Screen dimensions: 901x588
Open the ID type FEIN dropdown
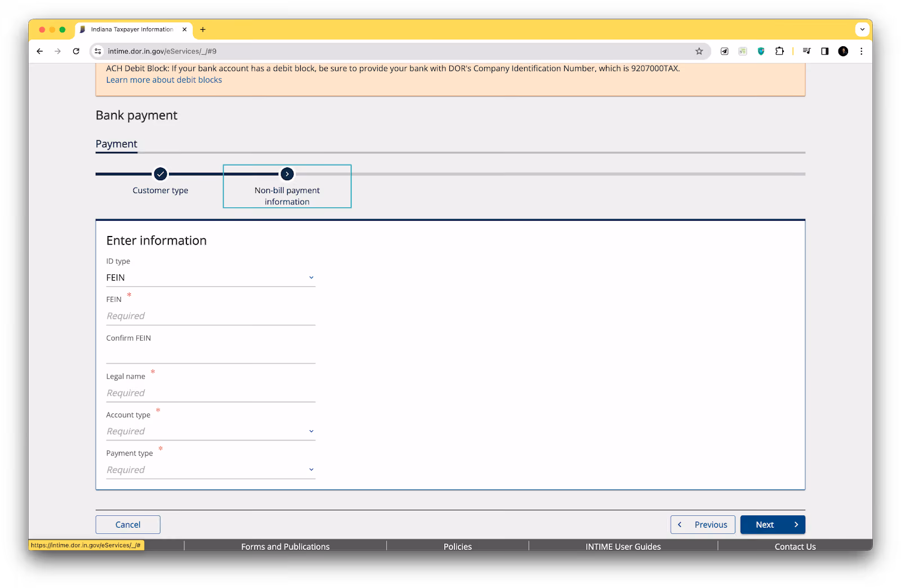[211, 278]
